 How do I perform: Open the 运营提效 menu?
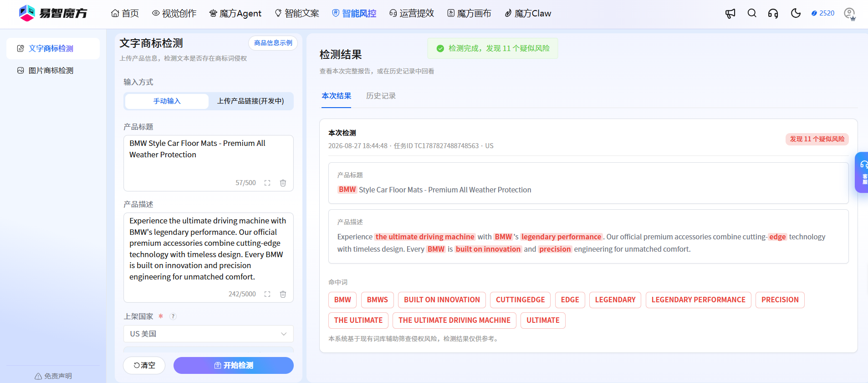[x=412, y=14]
